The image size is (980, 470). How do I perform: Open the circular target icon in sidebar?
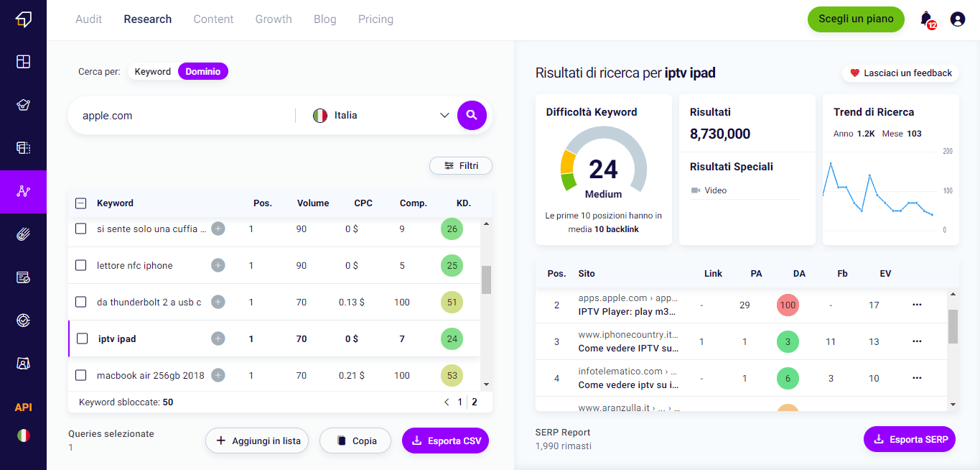click(x=23, y=321)
